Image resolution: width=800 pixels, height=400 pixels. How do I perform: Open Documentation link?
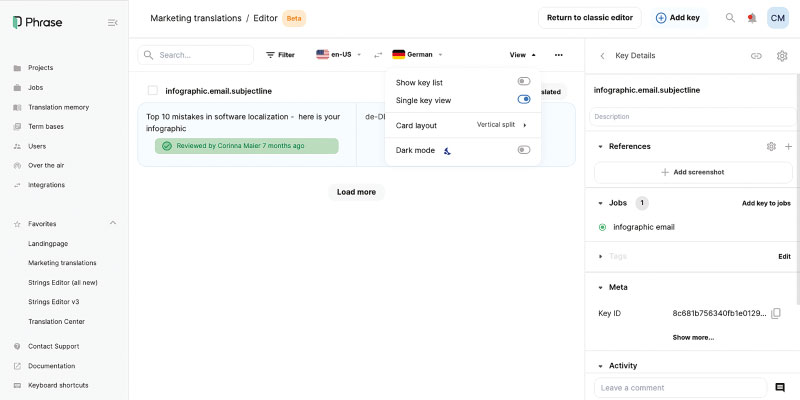click(x=52, y=366)
